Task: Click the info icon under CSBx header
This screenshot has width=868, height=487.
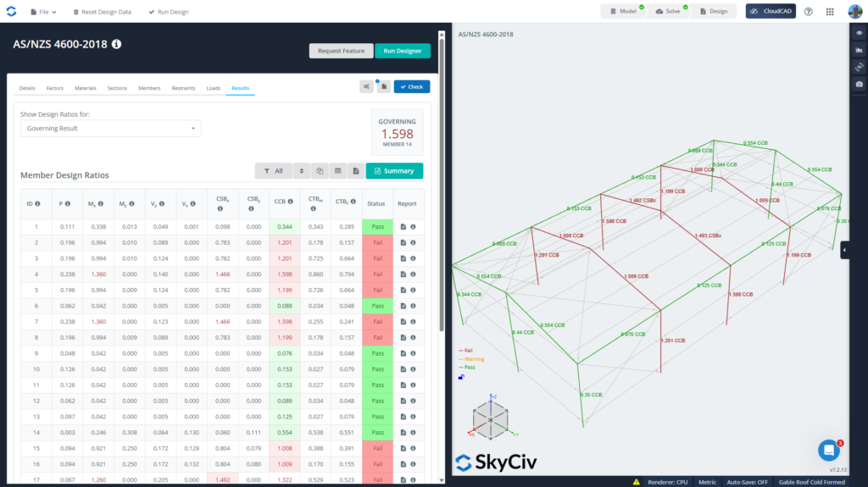Action: pyautogui.click(x=220, y=208)
